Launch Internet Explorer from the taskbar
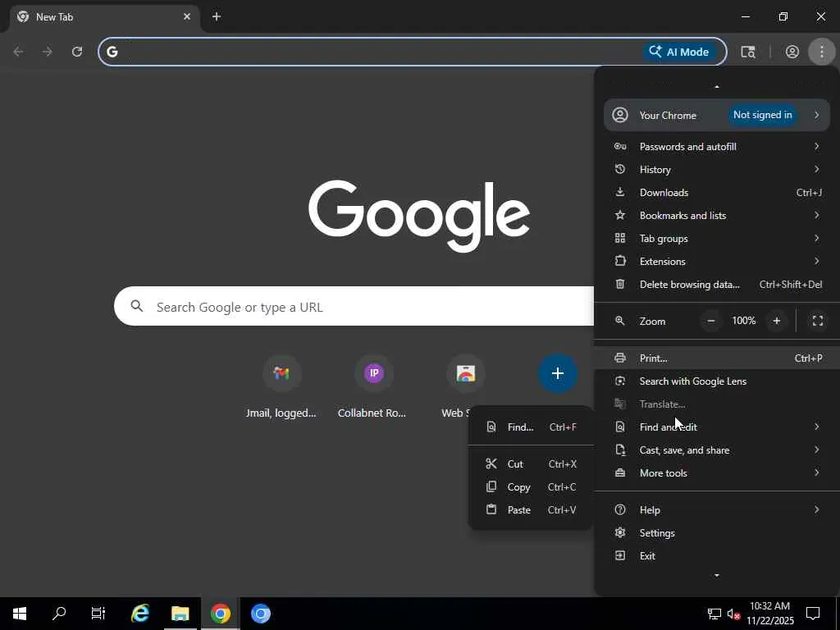This screenshot has width=840, height=630. pyautogui.click(x=140, y=614)
